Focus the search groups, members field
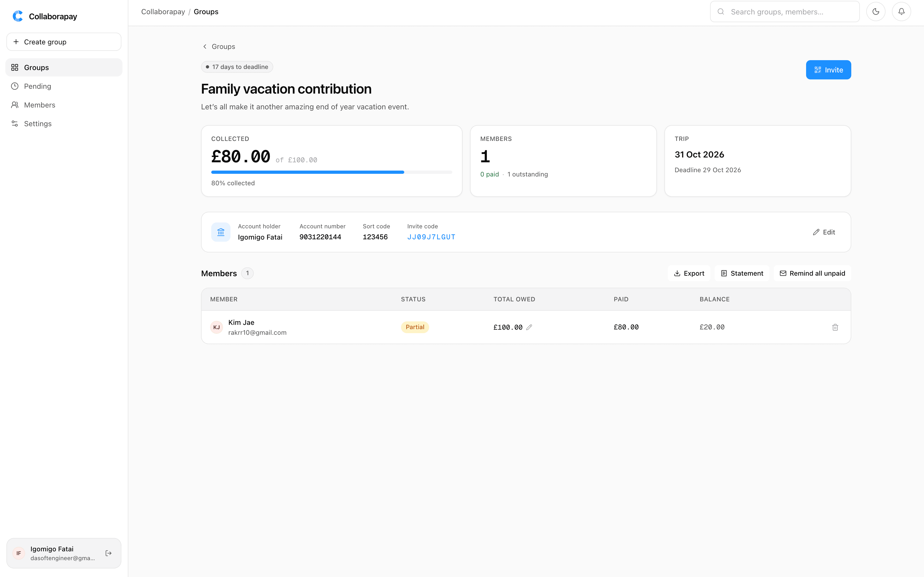 (x=785, y=11)
